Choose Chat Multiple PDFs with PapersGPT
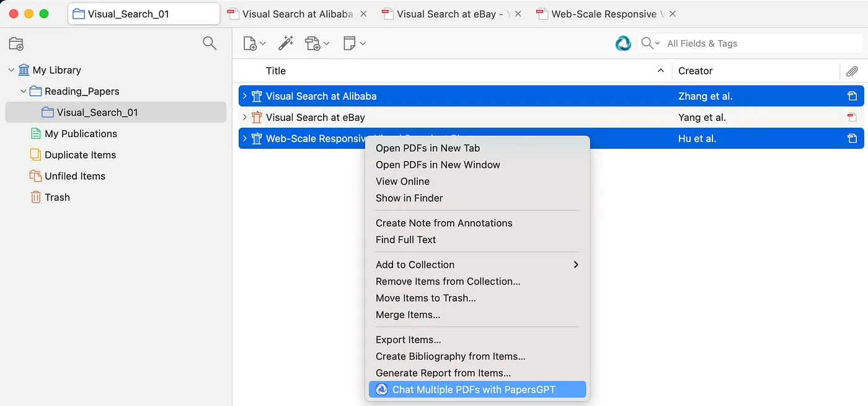The width and height of the screenshot is (868, 406). point(477,390)
